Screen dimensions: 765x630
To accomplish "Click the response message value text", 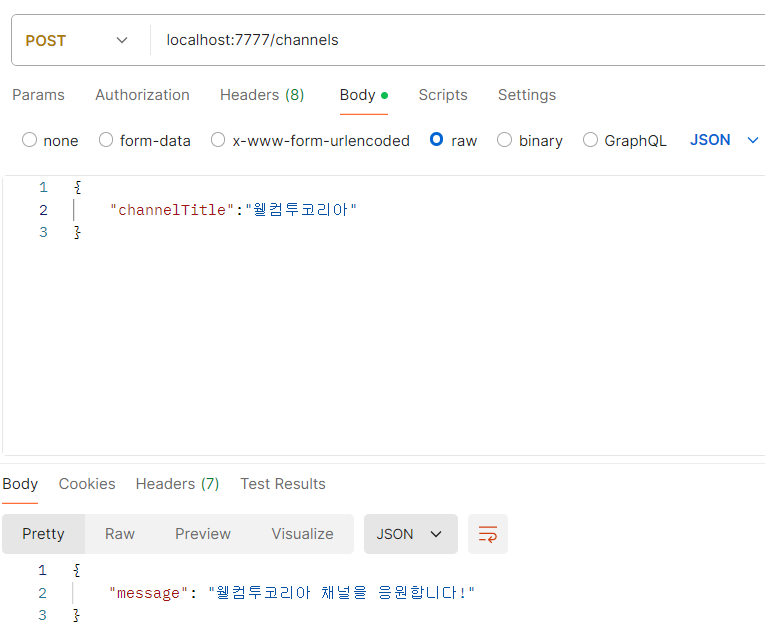I will [x=342, y=593].
